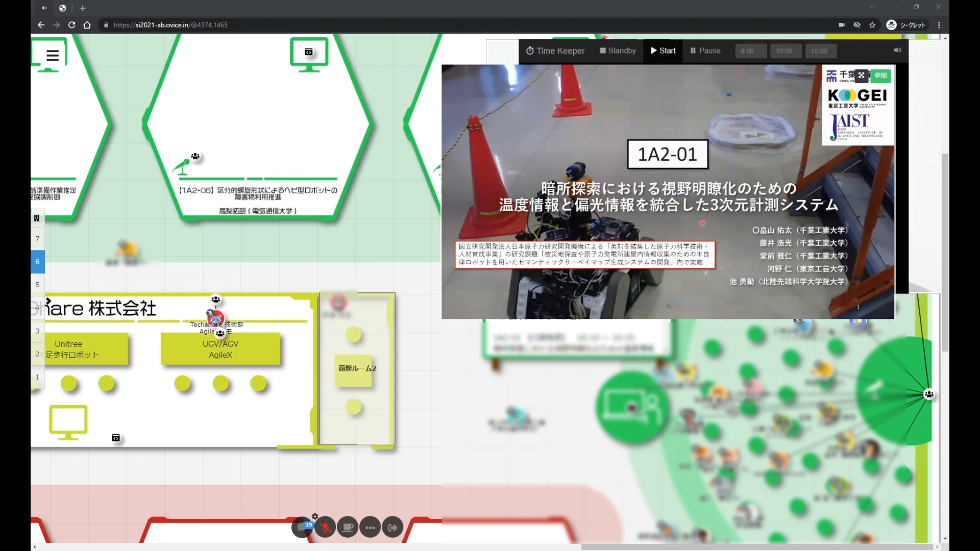Viewport: 980px width, 551px height.
Task: Click the green microphone in 1A2-06 booth
Action: click(182, 166)
